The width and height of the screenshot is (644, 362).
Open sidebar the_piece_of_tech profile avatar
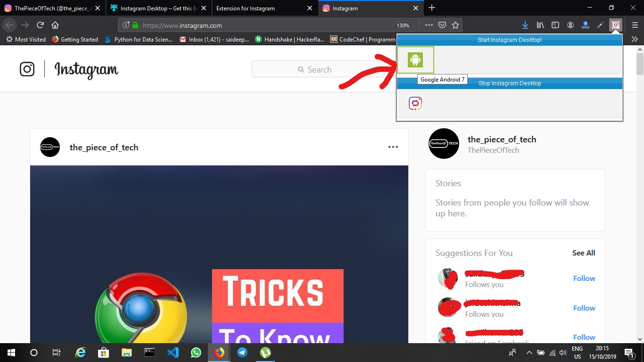pos(444,143)
